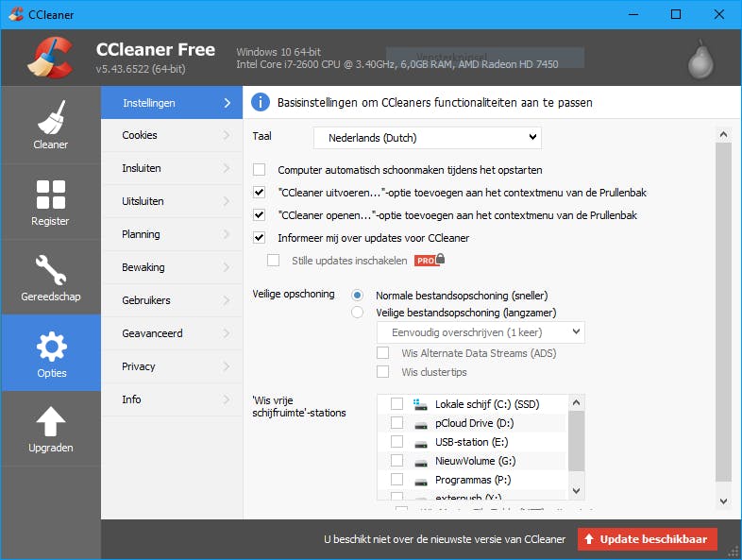
Task: Open the Geavanceerd options tab
Action: (172, 333)
